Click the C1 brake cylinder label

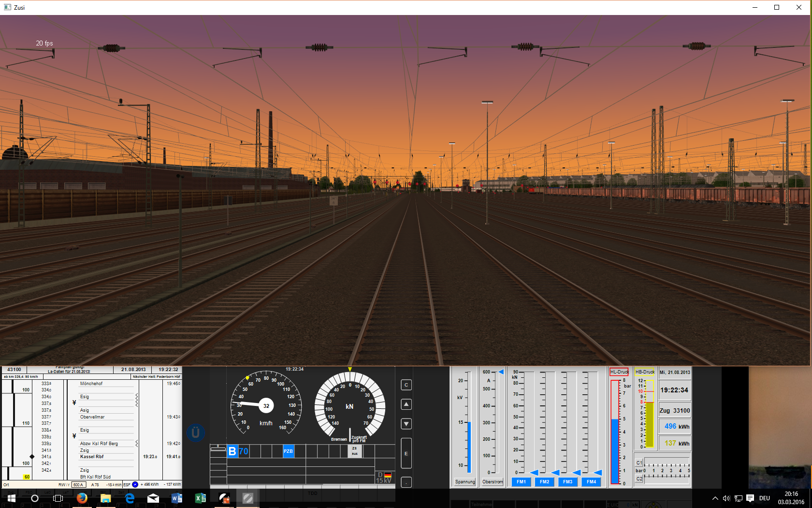point(639,463)
